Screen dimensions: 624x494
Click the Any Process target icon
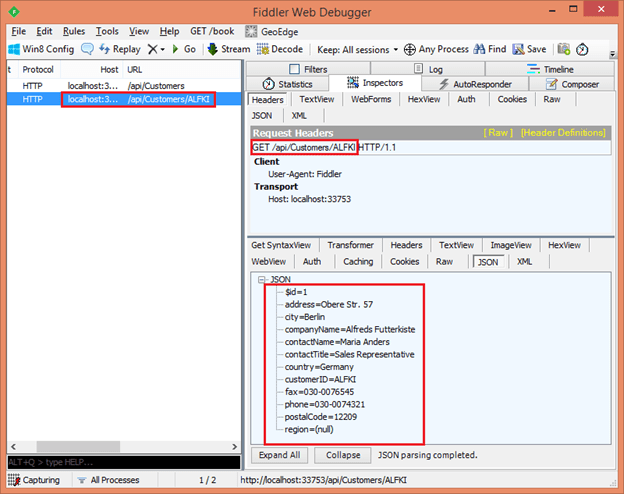coord(410,49)
